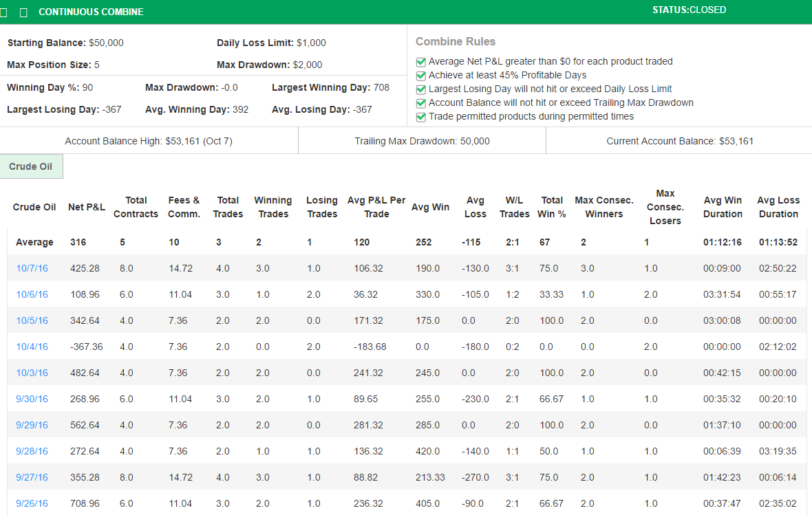The height and width of the screenshot is (526, 812).
Task: Open the 10/4/16 losing day entry
Action: tap(32, 347)
